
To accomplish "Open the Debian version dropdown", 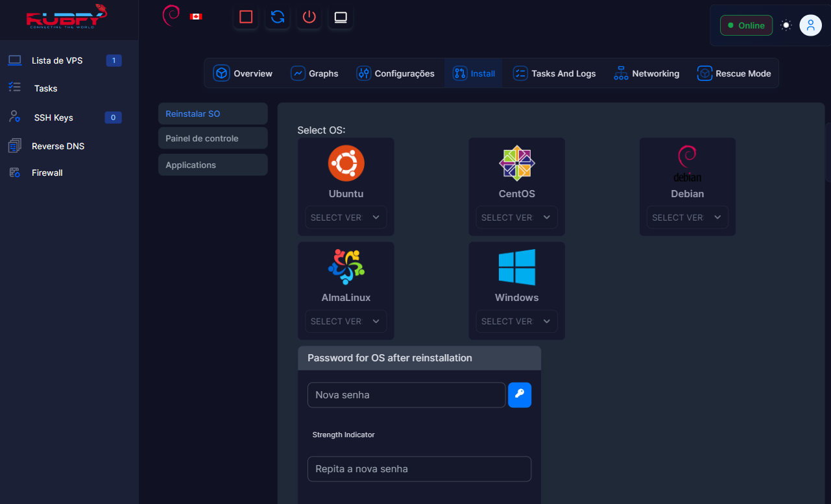I will (x=687, y=217).
